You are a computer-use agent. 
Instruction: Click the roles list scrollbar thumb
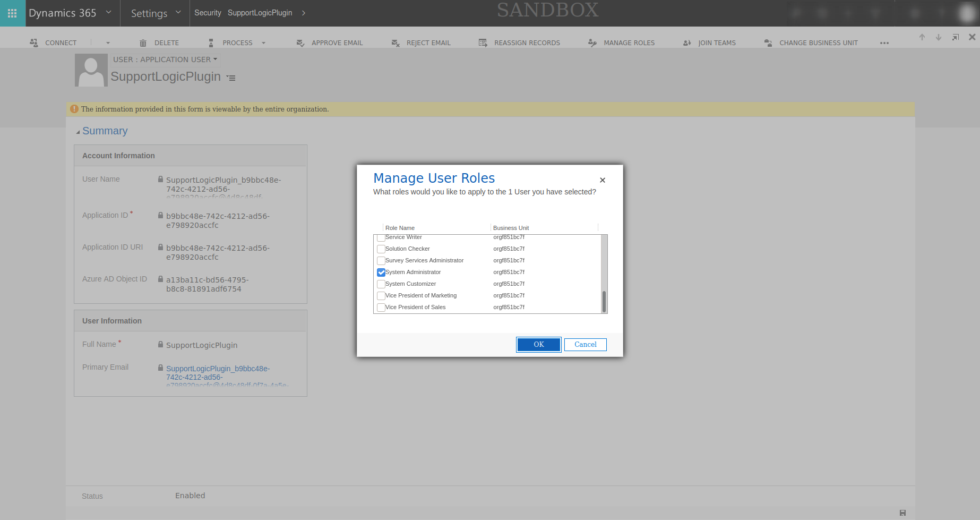[x=604, y=301]
